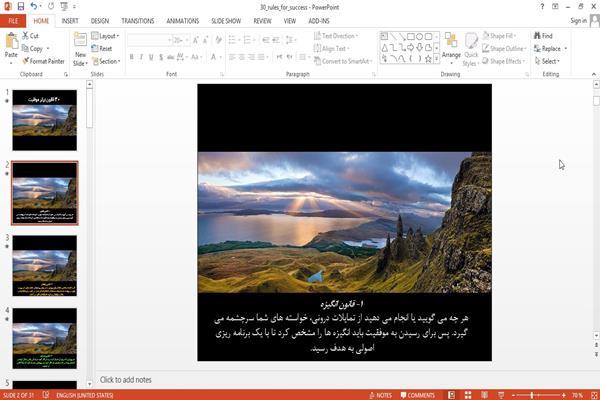
Task: Click Sign in link
Action: tap(579, 21)
